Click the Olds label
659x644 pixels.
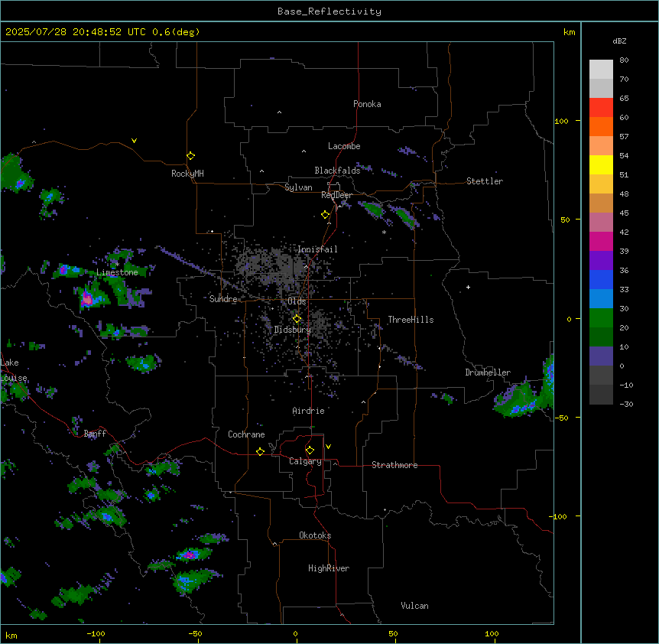pos(297,301)
